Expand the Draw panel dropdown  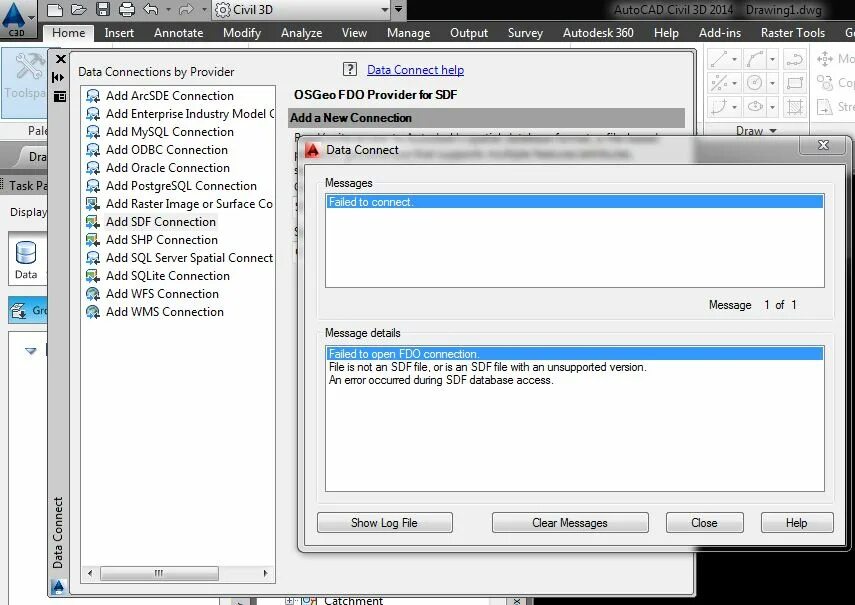click(756, 131)
